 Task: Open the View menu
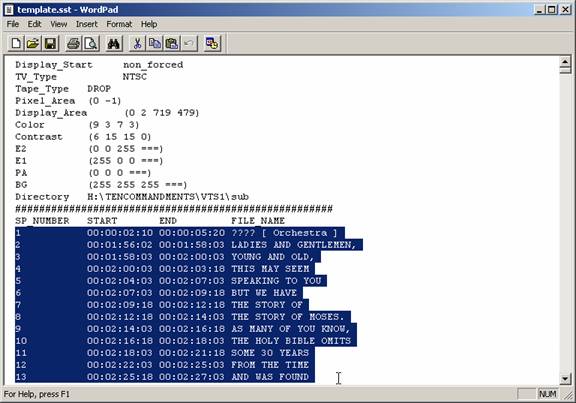click(x=58, y=24)
